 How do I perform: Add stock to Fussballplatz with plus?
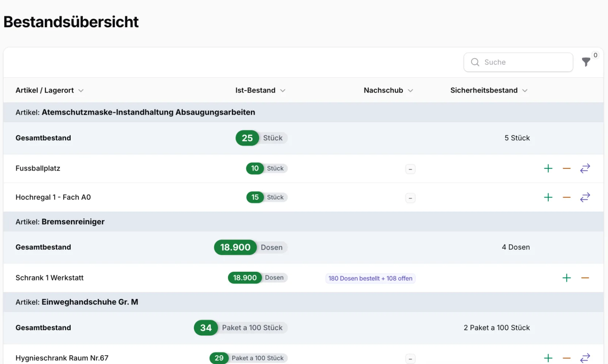coord(548,168)
